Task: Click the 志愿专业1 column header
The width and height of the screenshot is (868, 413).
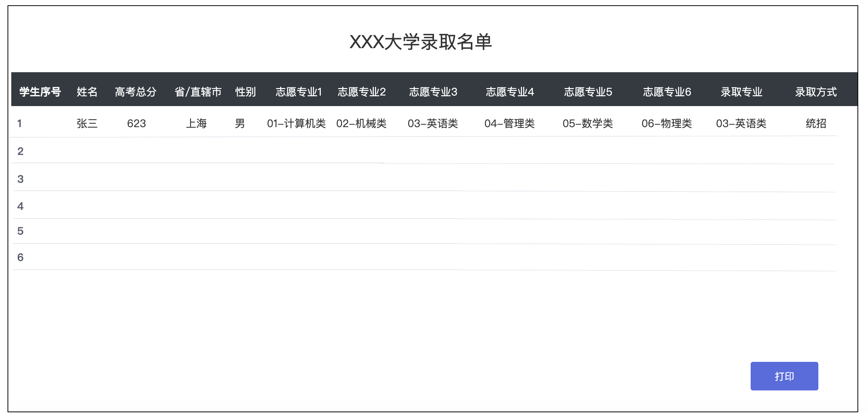Action: click(x=299, y=92)
